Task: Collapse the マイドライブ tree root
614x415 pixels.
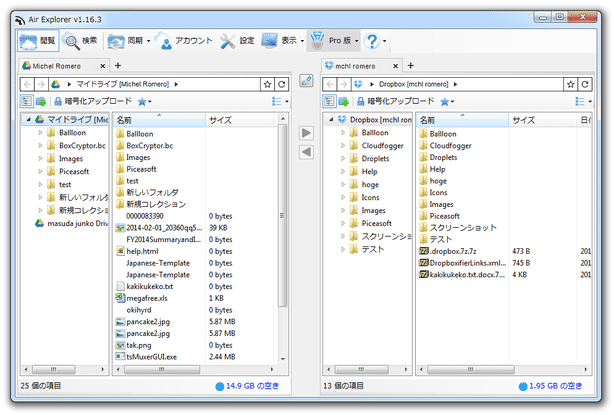Action: click(28, 119)
